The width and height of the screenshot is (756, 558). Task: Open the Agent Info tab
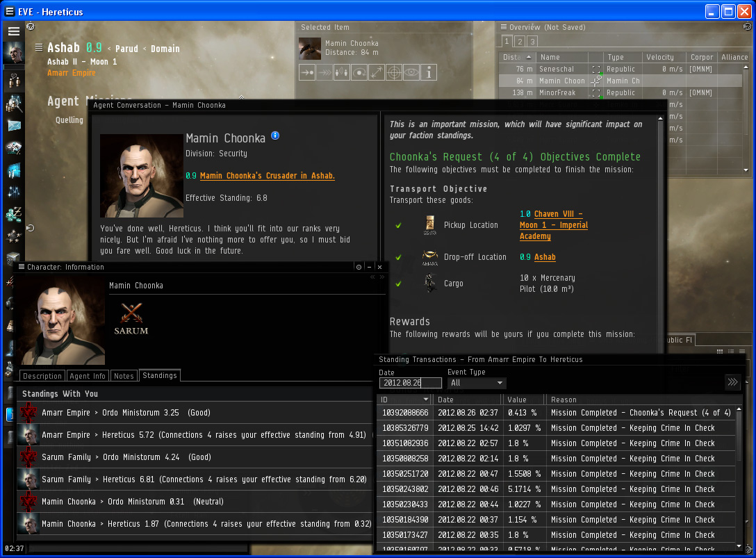point(88,376)
